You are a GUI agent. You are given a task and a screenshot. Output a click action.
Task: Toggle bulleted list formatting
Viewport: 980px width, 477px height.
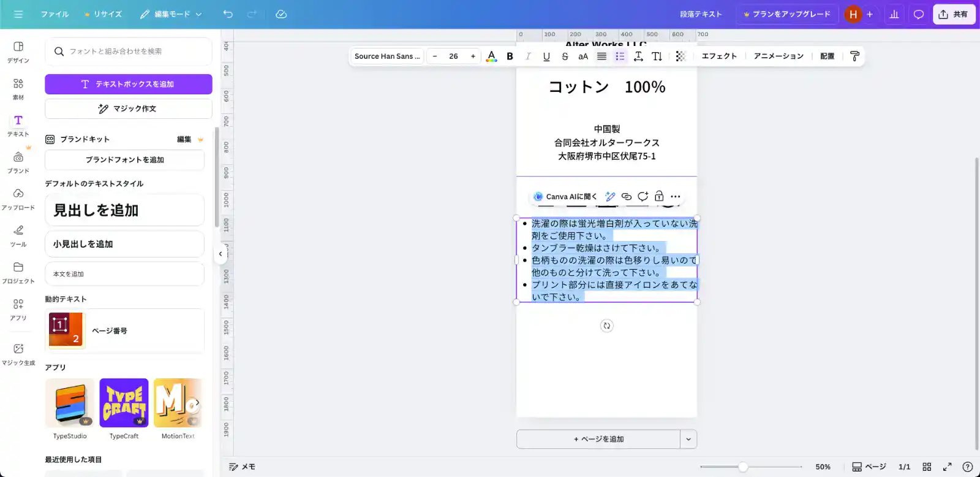[x=620, y=56]
